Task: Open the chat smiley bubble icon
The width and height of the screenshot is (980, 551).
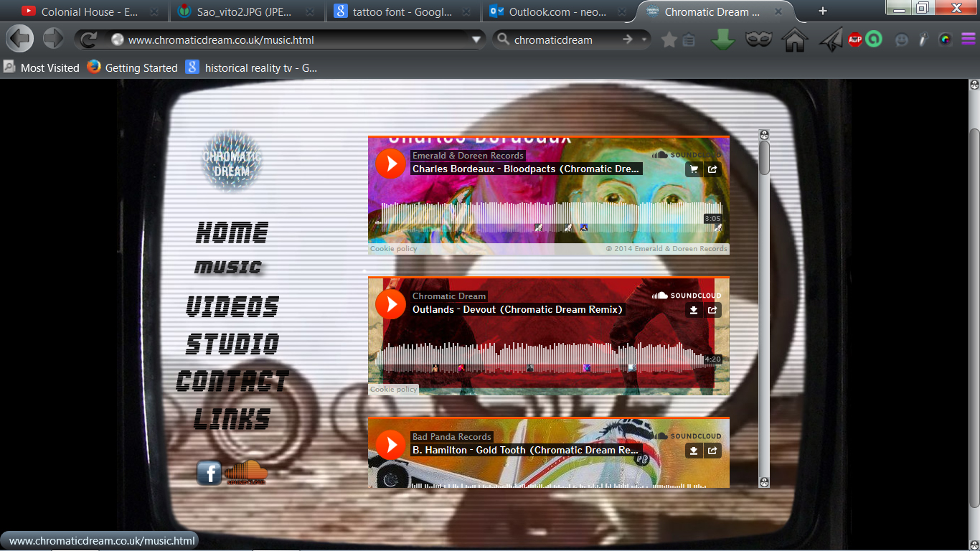Action: [902, 40]
